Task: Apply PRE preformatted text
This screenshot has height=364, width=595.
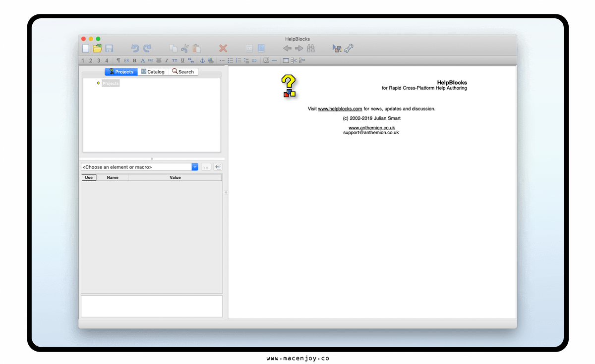Action: (x=151, y=60)
